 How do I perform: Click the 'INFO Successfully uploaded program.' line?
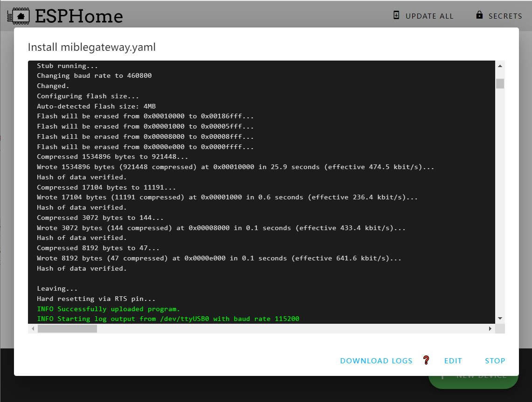pos(108,309)
